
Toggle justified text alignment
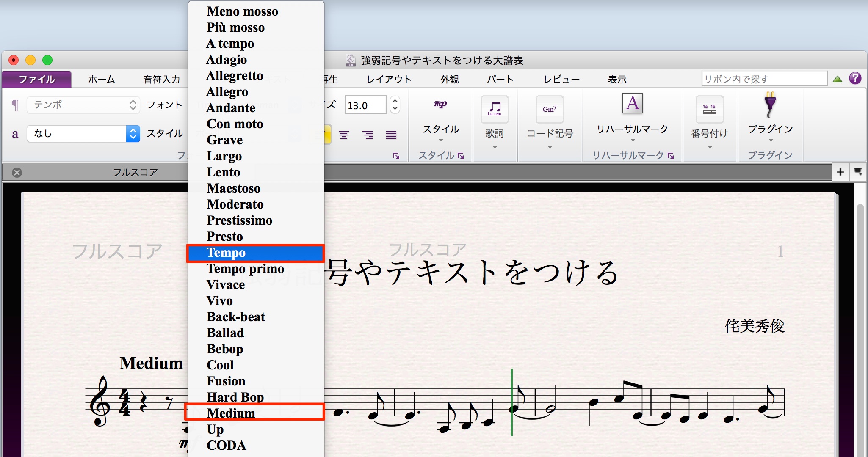pyautogui.click(x=391, y=135)
